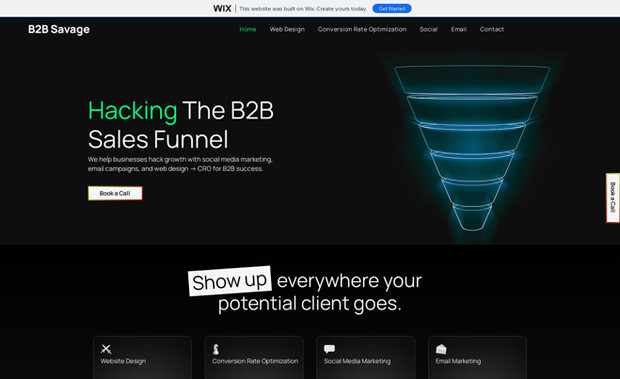Click the Website Design crossed-tools icon
Viewport: 620px width, 379px height.
point(106,349)
